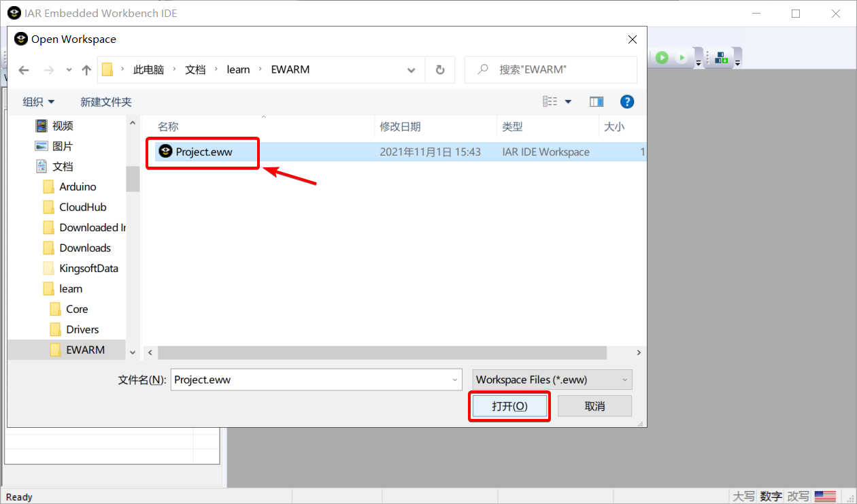
Task: Sort files by 修改日期 column header
Action: [x=400, y=127]
